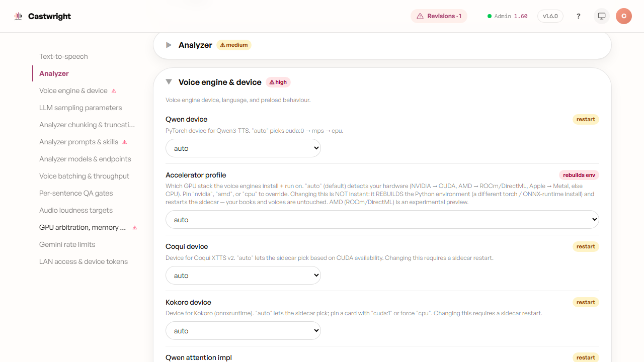Open Voice batching & throughput sidebar item
The width and height of the screenshot is (644, 362).
(84, 176)
